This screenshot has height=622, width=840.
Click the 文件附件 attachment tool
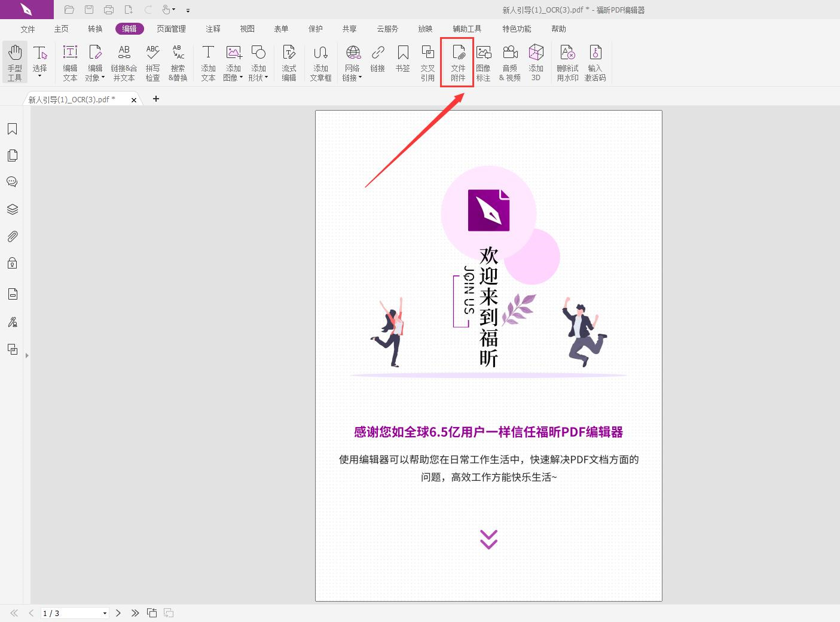(x=457, y=62)
